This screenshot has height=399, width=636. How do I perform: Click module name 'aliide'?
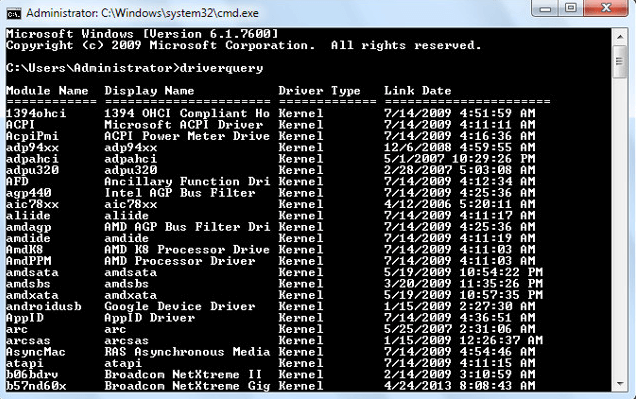(x=28, y=215)
